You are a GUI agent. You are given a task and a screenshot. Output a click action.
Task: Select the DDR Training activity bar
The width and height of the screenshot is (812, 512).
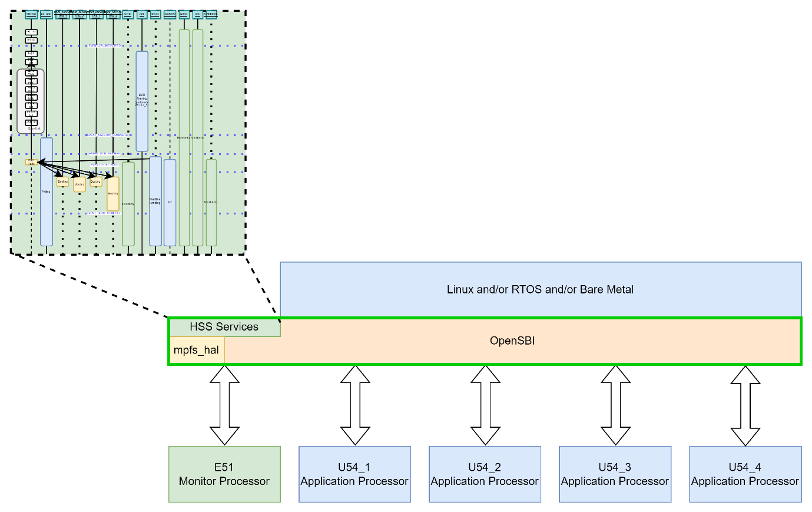coord(142,101)
